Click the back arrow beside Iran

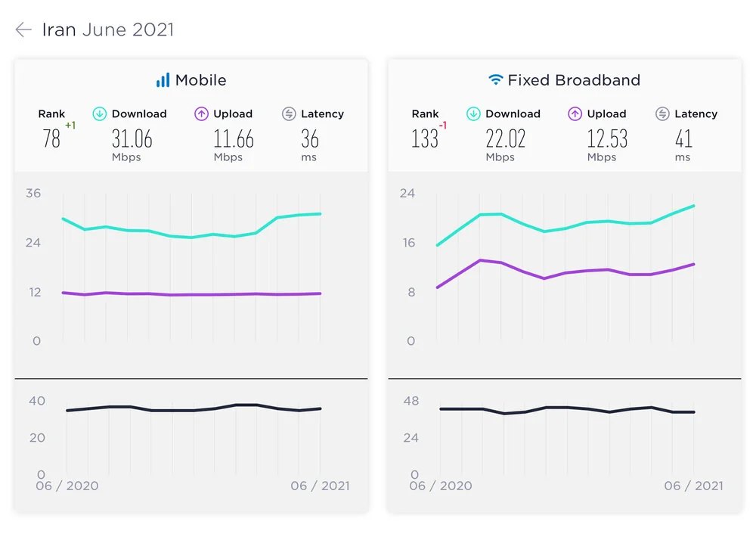pyautogui.click(x=23, y=30)
